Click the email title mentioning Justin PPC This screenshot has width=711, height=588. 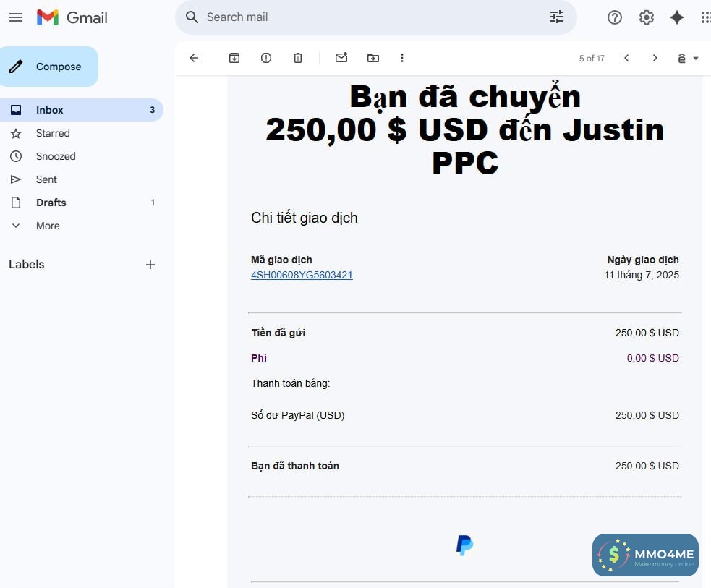(x=465, y=129)
